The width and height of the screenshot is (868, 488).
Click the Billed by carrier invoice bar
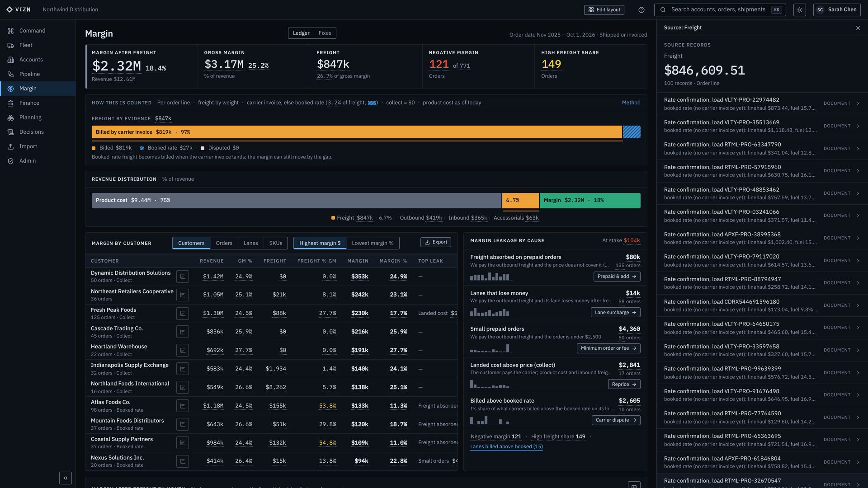tap(357, 132)
